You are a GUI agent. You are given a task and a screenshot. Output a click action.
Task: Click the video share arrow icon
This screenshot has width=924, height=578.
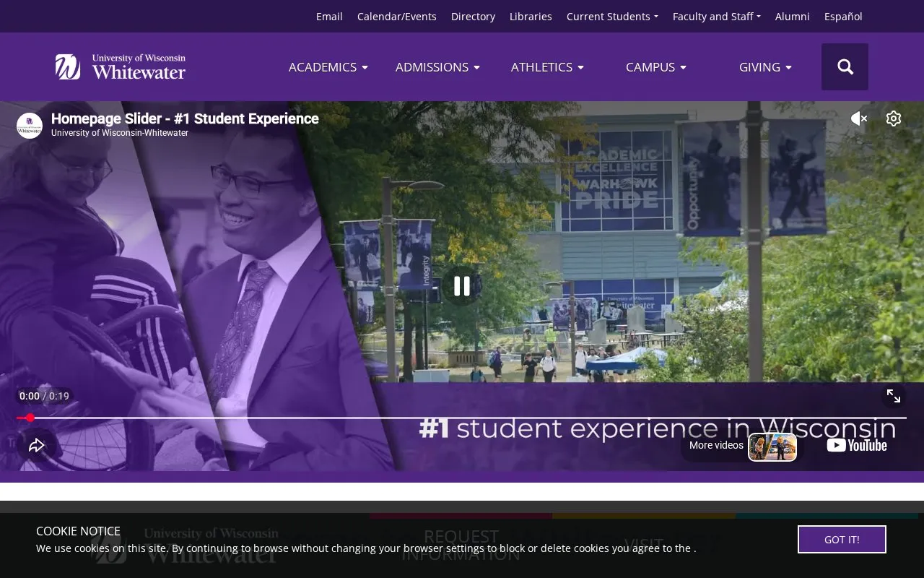[x=37, y=446]
